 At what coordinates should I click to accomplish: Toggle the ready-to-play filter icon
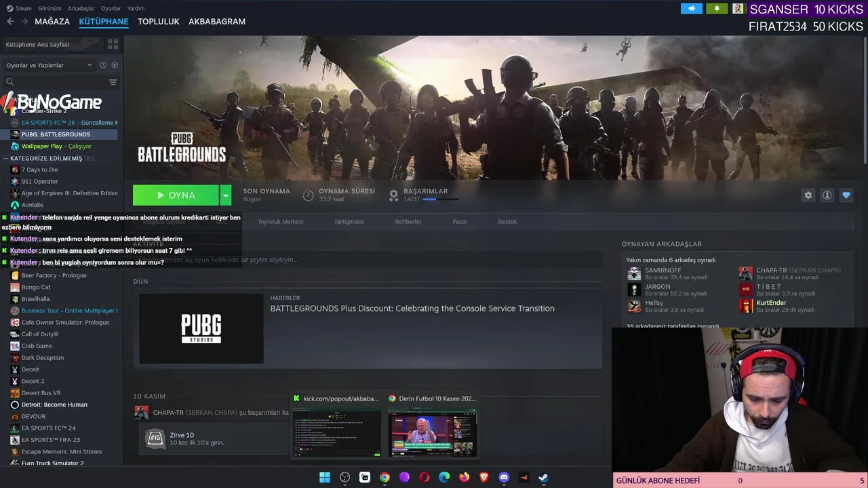pos(115,65)
